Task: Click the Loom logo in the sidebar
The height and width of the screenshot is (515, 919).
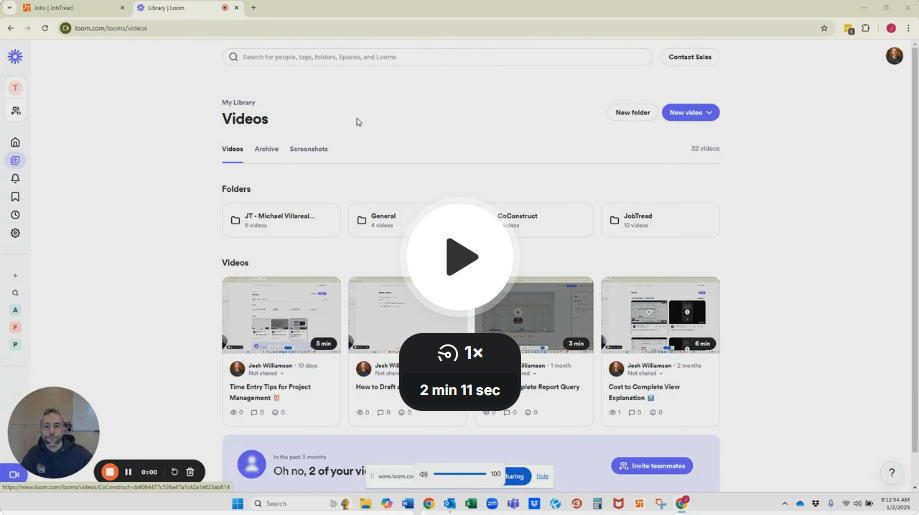Action: [15, 56]
